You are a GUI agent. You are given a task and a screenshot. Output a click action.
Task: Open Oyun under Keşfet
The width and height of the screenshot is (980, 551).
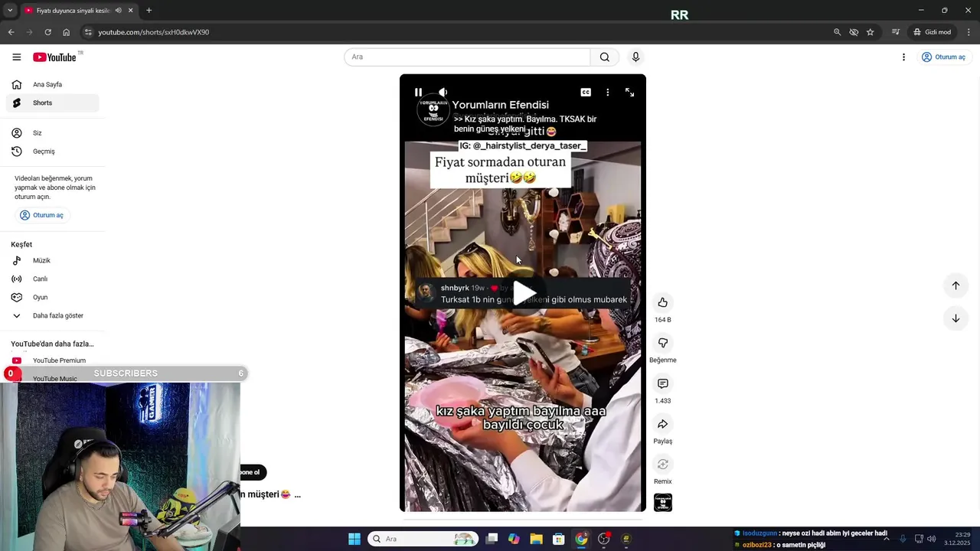[52, 298]
